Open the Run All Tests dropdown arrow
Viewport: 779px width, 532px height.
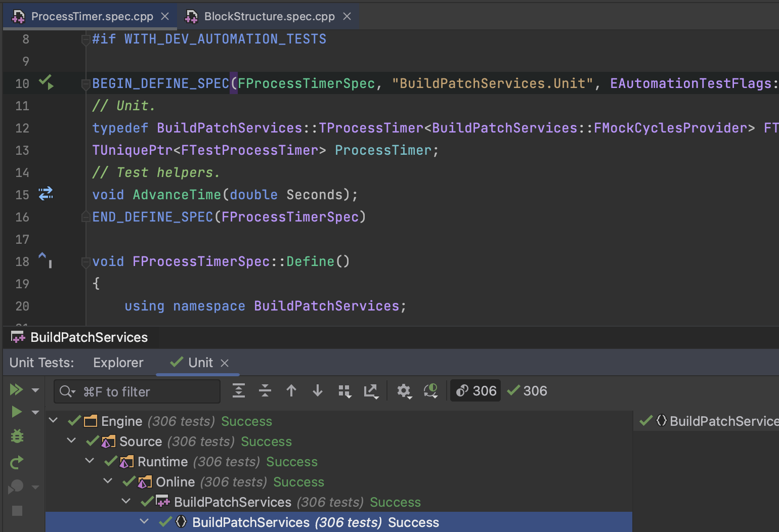click(35, 390)
